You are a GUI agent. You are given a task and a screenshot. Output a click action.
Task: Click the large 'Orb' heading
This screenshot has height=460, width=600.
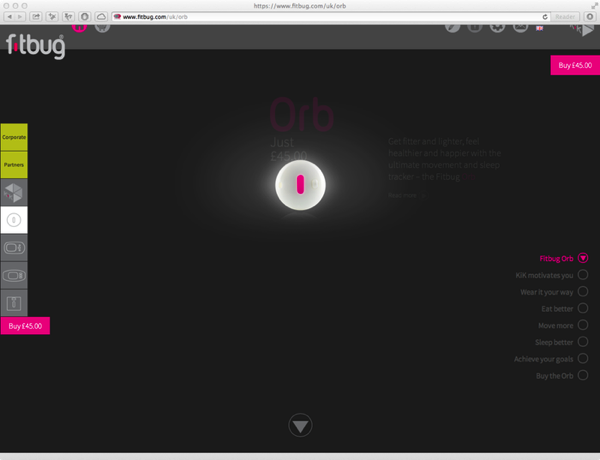click(302, 114)
